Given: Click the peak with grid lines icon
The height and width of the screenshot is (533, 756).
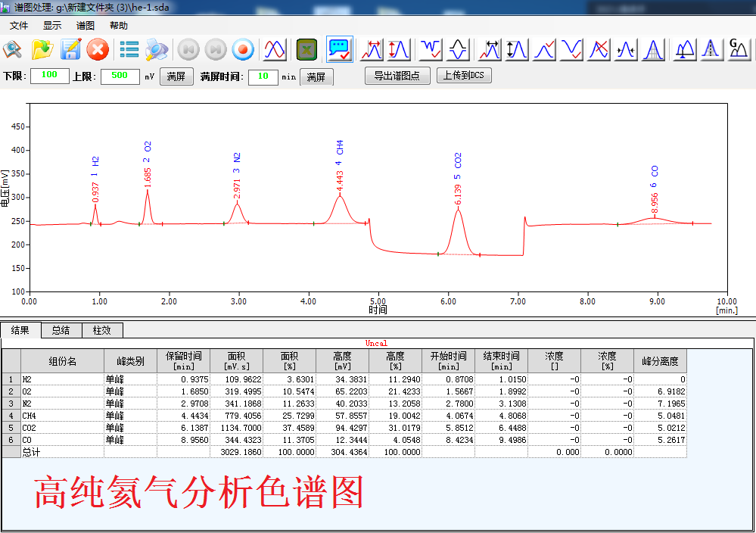Looking at the screenshot, I should pyautogui.click(x=653, y=49).
